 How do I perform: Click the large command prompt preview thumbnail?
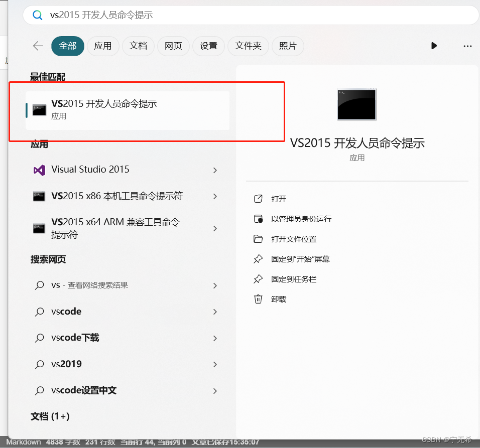coord(356,104)
